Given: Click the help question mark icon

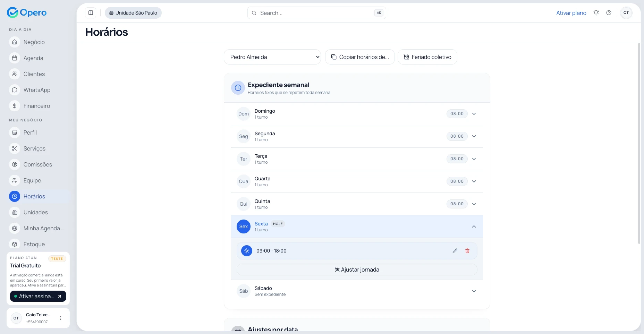Looking at the screenshot, I should click(609, 12).
